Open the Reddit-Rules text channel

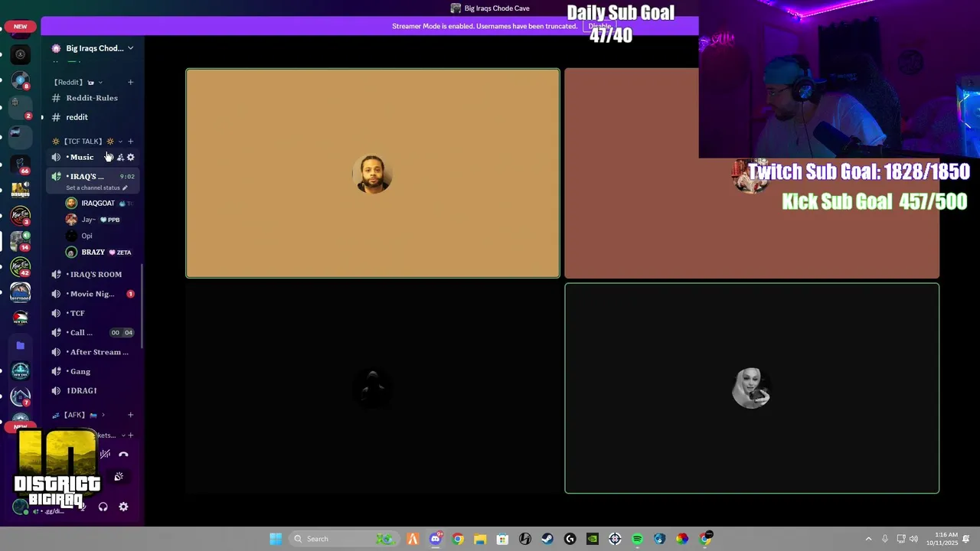tap(92, 98)
